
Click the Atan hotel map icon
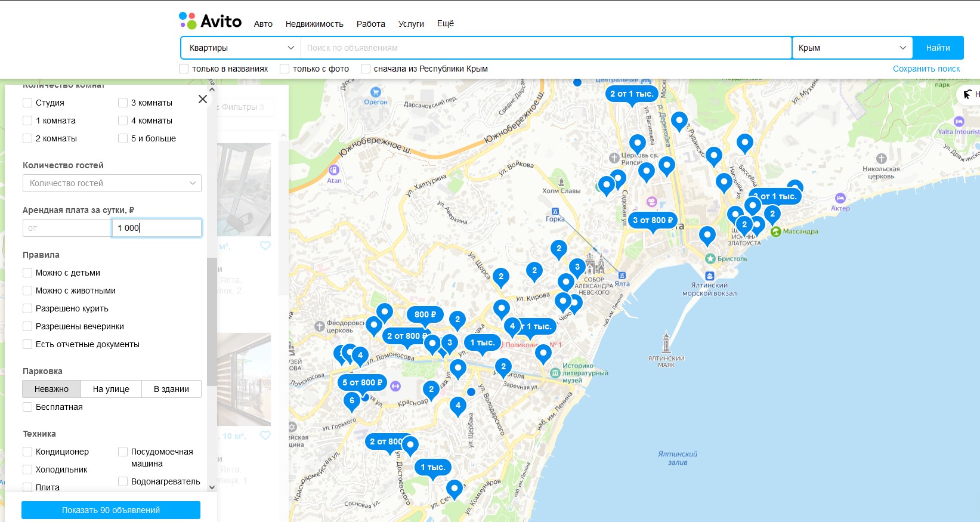334,170
